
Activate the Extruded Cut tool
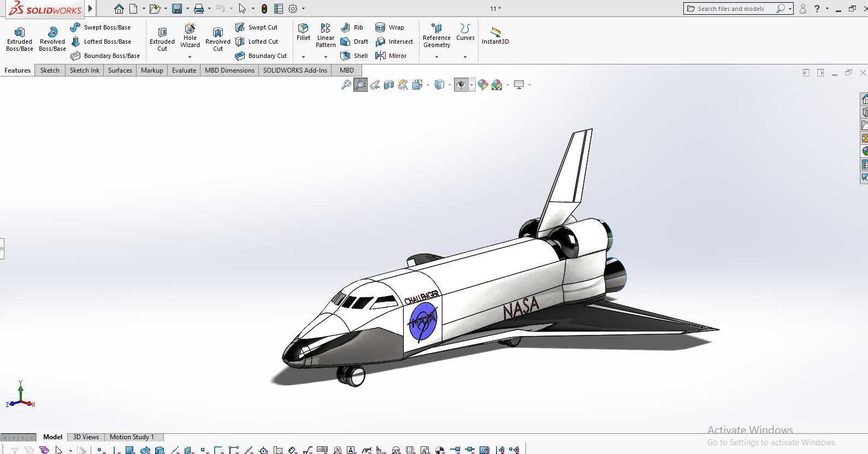point(162,39)
